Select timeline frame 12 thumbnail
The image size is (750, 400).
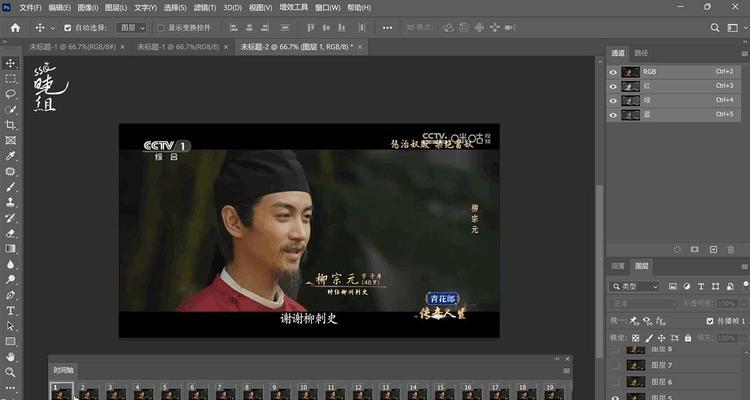tap(363, 391)
